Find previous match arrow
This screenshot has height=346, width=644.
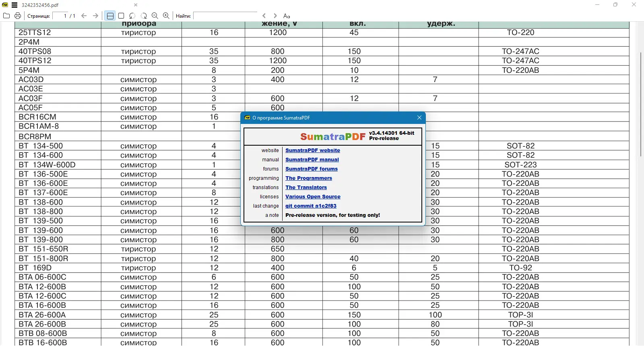pyautogui.click(x=264, y=16)
